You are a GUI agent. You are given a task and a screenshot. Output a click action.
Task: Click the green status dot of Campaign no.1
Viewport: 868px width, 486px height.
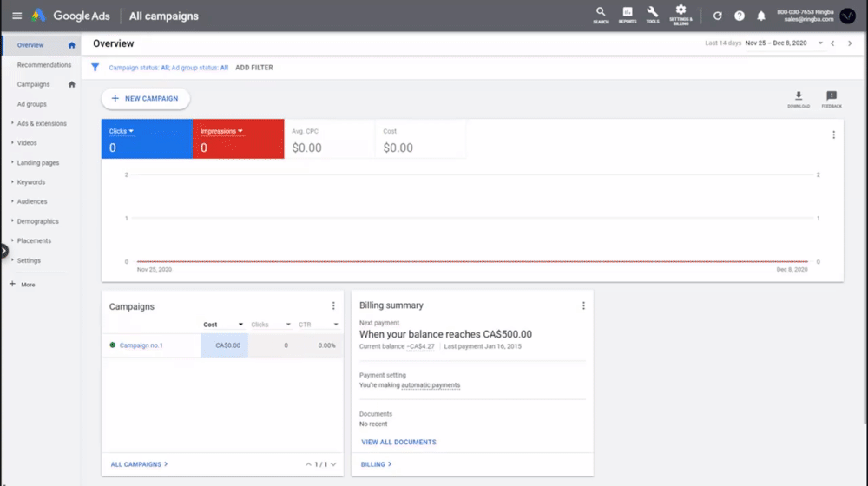tap(112, 345)
